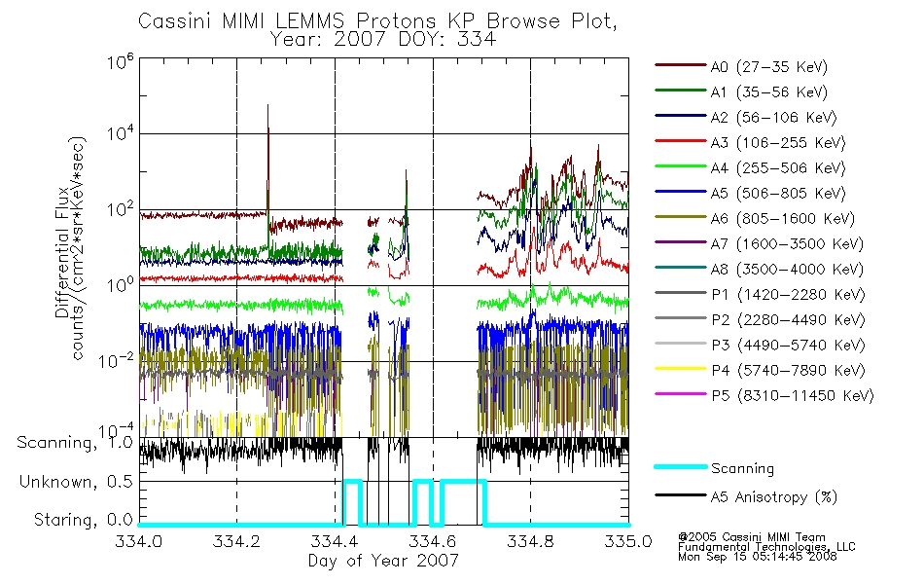The height and width of the screenshot is (584, 924).
Task: Click the A5 (506-805 KeV) legend label
Action: 778,194
